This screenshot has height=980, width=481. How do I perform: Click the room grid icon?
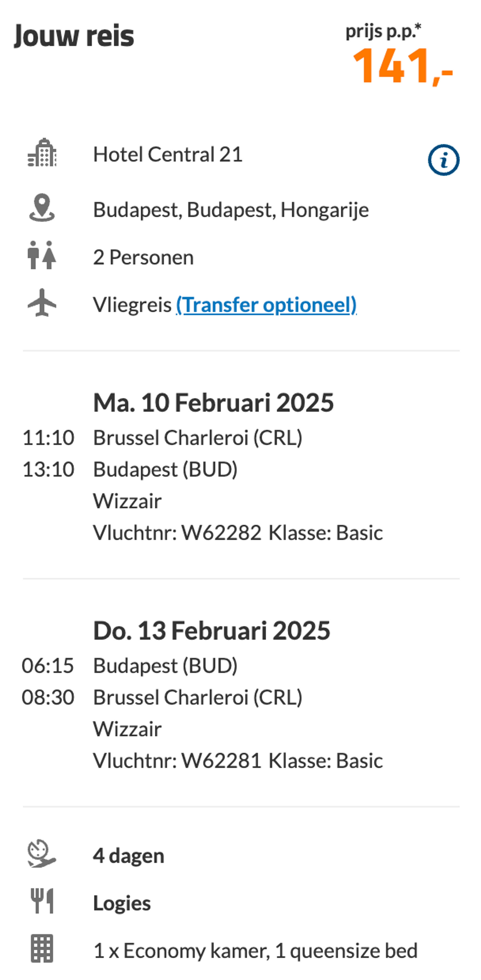click(x=42, y=948)
